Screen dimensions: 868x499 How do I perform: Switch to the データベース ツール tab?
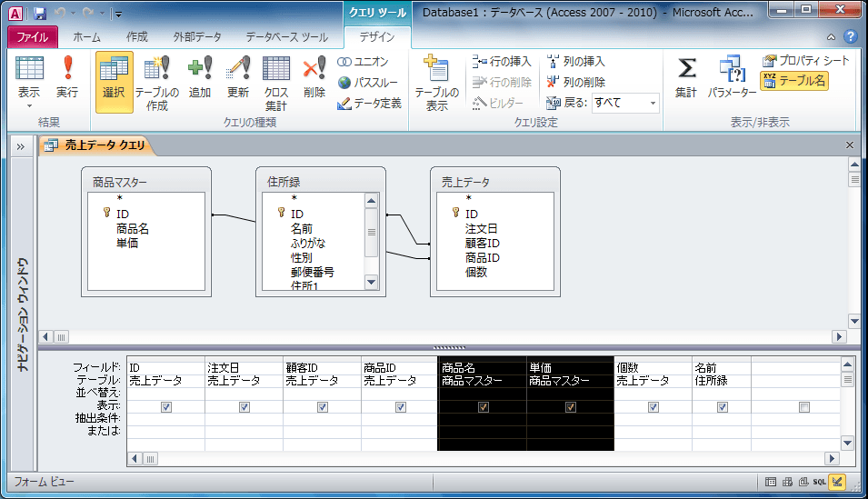coord(286,37)
